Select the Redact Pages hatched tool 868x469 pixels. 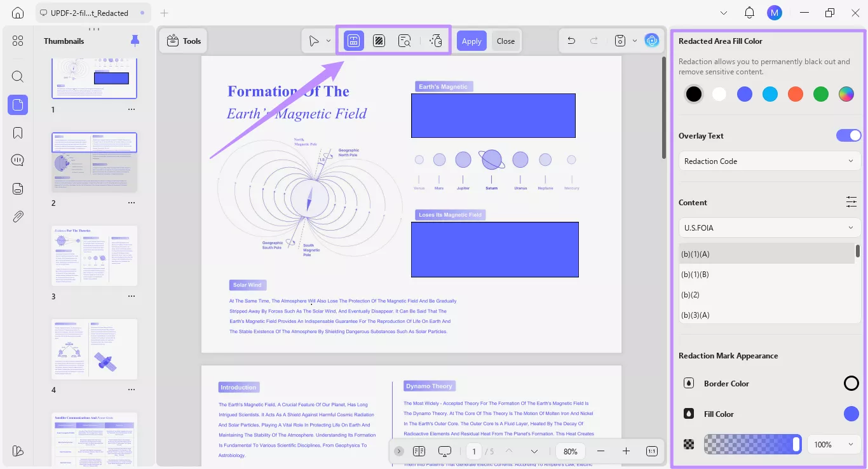pos(379,41)
